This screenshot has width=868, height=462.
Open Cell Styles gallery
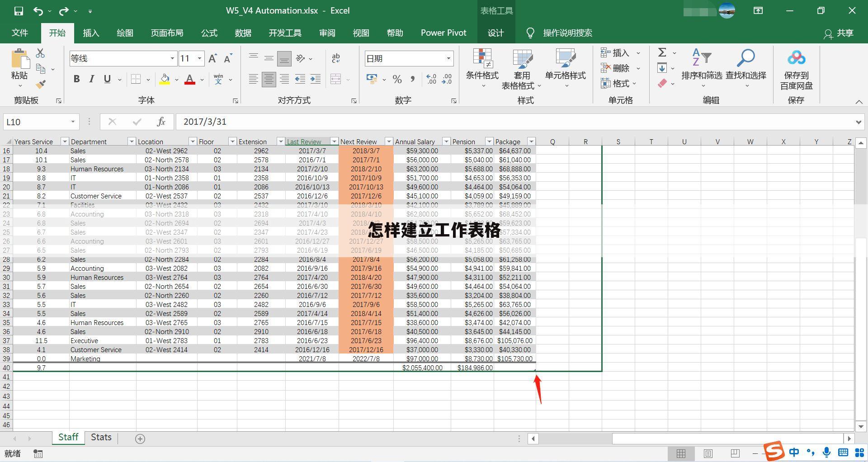[x=565, y=68]
